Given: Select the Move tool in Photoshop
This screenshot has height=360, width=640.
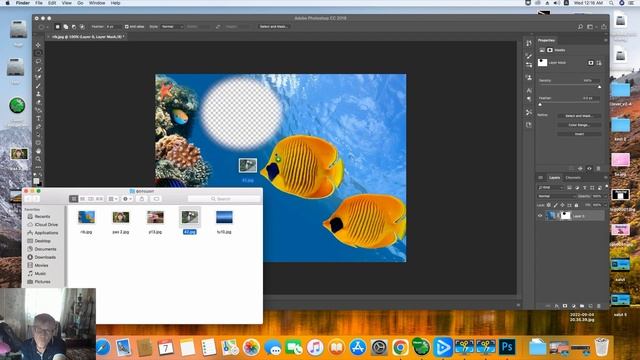Looking at the screenshot, I should click(38, 45).
